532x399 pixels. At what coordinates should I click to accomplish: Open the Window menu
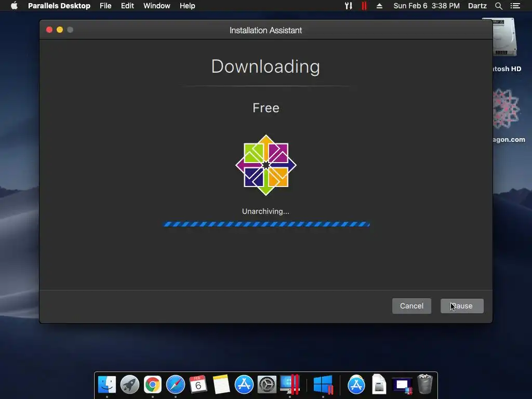coord(157,6)
